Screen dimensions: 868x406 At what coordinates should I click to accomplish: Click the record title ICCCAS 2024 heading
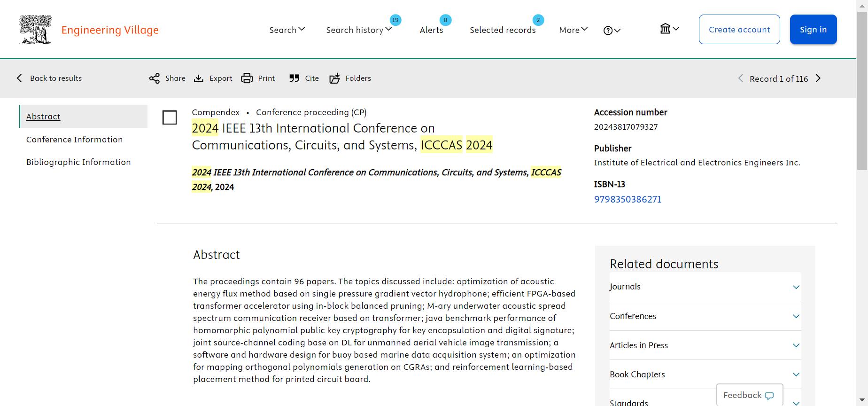coord(342,136)
